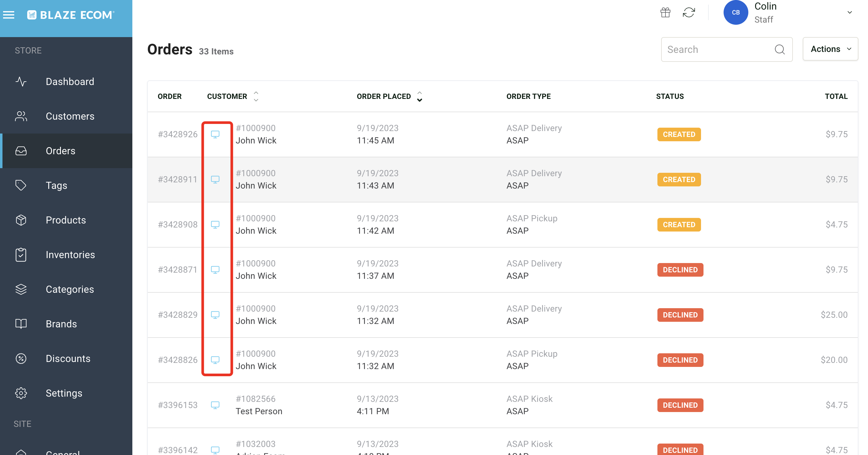Open the Actions dropdown
Screen dimensions: 868x455
point(830,49)
